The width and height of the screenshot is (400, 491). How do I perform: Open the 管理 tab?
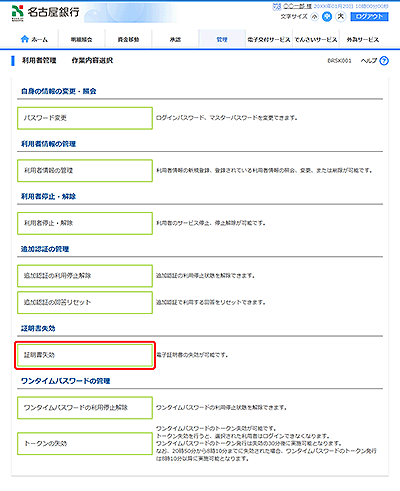(222, 39)
